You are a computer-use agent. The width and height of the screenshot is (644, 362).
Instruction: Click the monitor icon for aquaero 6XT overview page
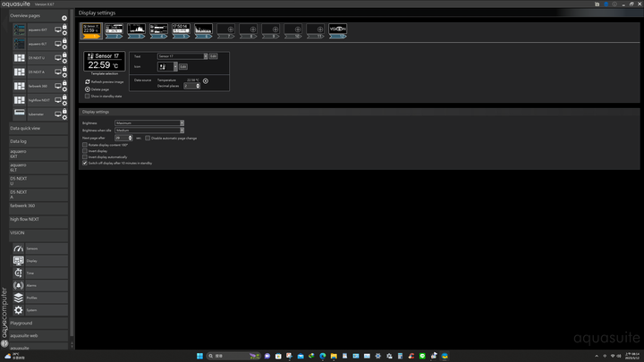(58, 30)
